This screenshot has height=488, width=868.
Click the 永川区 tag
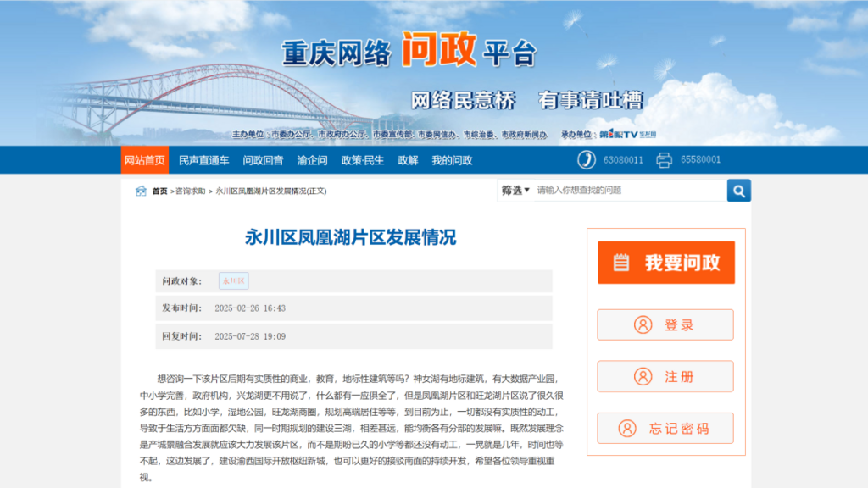[233, 281]
